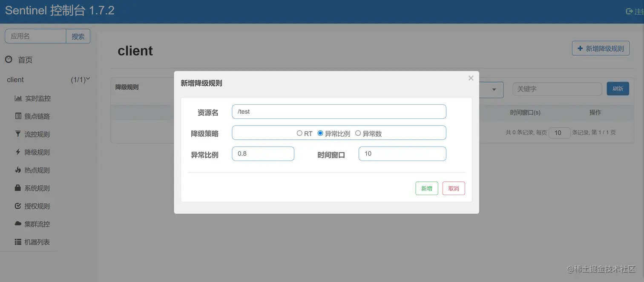Screen dimensions: 644x282
Task: Click the list icon for 簇点链路
Action: tap(18, 116)
